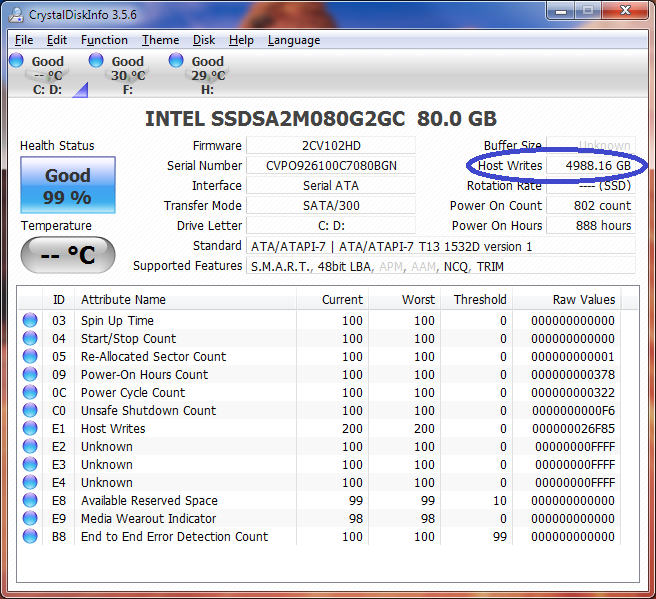Click the status orb for E4 Unknown
The height and width of the screenshot is (599, 656).
pyautogui.click(x=30, y=482)
